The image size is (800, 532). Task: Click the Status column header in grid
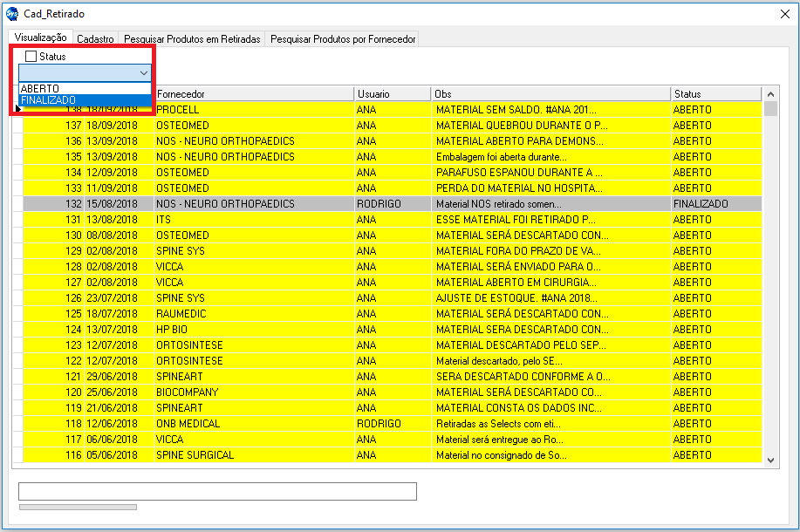[x=715, y=94]
